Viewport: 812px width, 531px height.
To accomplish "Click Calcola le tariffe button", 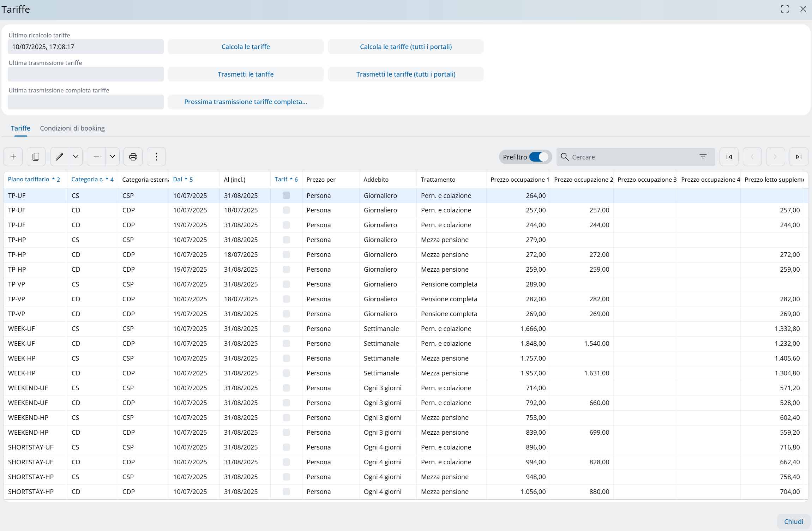I will (246, 47).
